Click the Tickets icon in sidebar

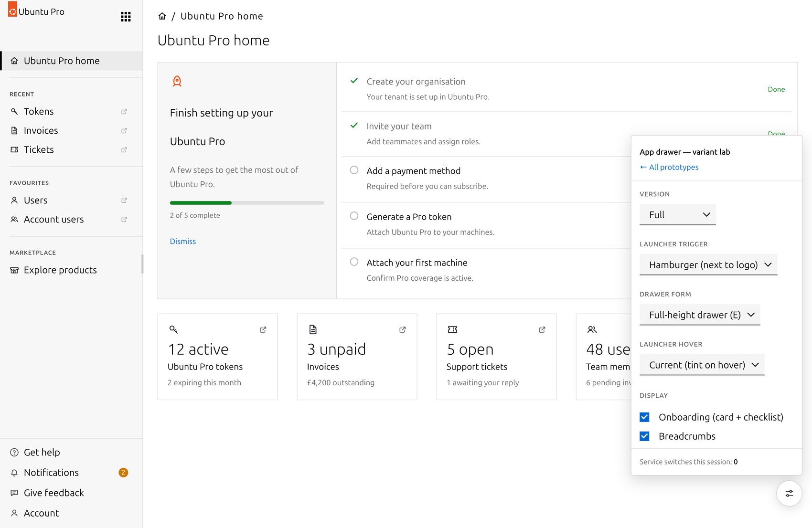point(14,149)
